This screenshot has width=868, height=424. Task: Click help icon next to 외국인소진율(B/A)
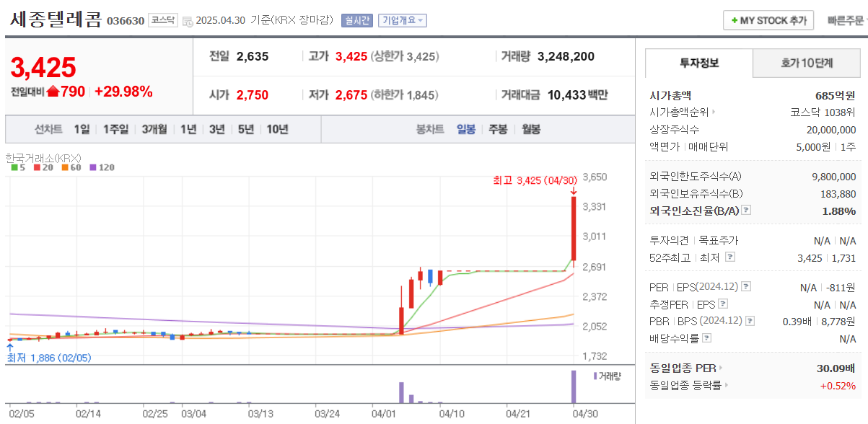[747, 211]
